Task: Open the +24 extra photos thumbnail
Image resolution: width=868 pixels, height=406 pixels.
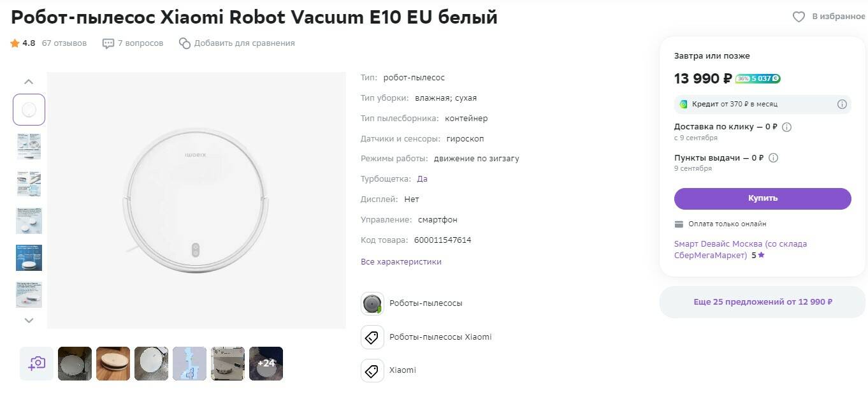Action: coord(266,363)
